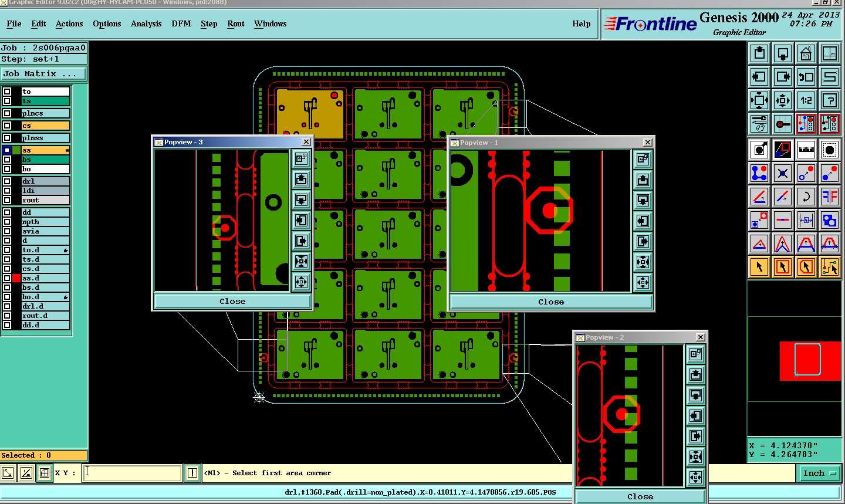Click the zoom out arrows-inward icon in main toolbar
845x504 pixels.
[783, 100]
